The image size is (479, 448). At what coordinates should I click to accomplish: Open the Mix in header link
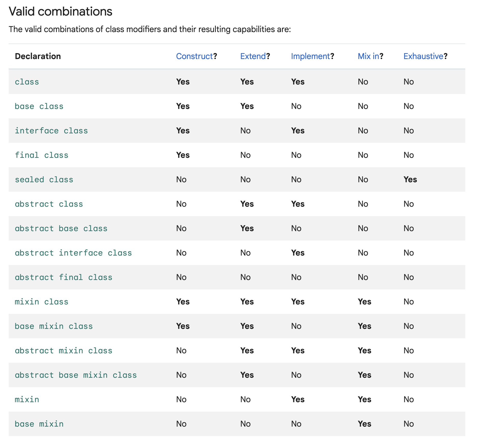368,56
